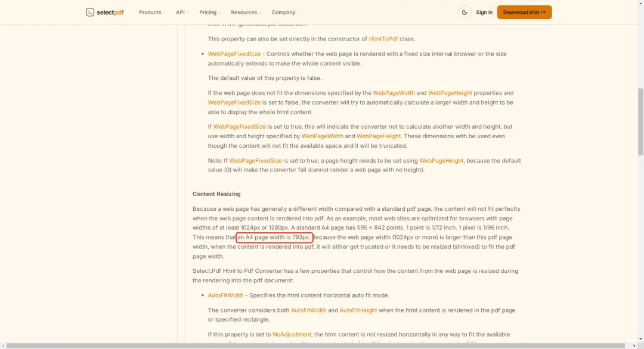Click the scrollbar down arrow
The width and height of the screenshot is (644, 349).
640,339
